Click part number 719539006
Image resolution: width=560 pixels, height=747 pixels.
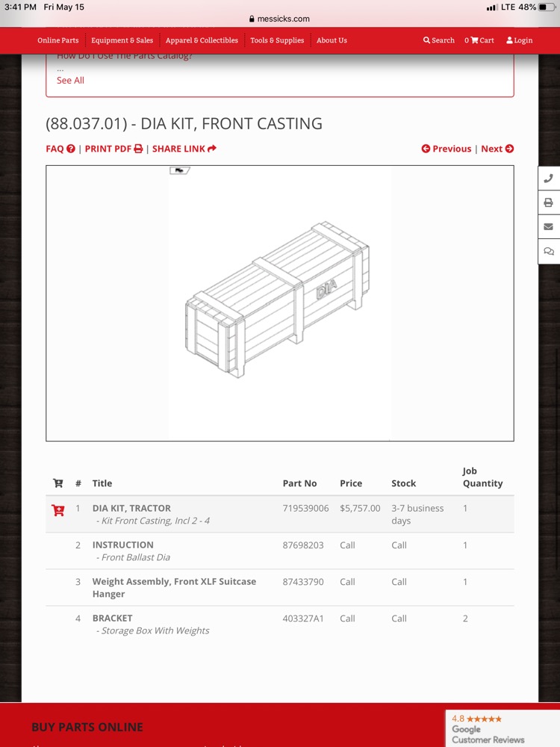click(x=305, y=508)
